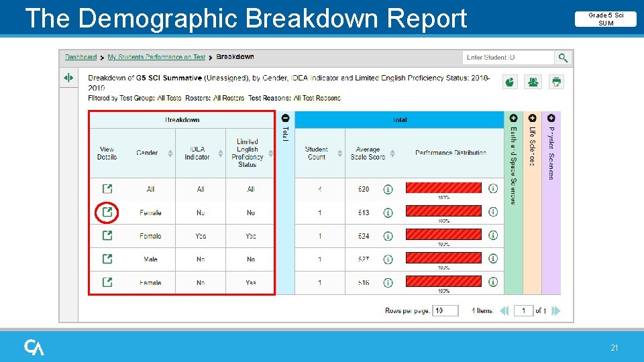Click the Breakdown breadcrumb text
644x362 pixels.
coord(235,56)
